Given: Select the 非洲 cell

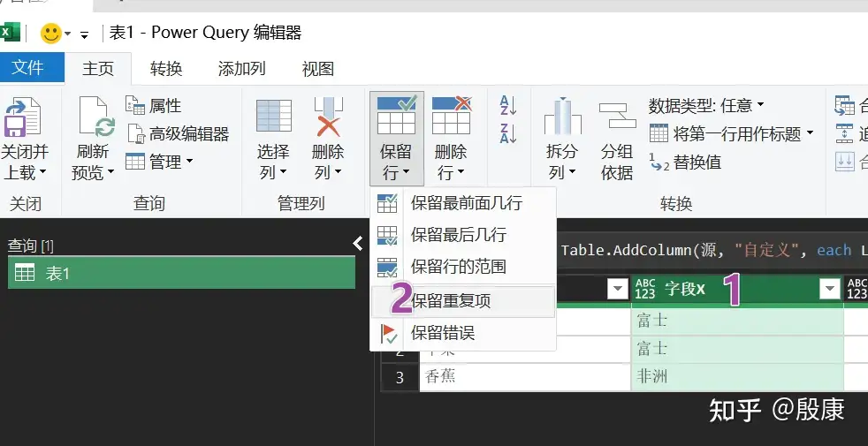Looking at the screenshot, I should tap(737, 377).
